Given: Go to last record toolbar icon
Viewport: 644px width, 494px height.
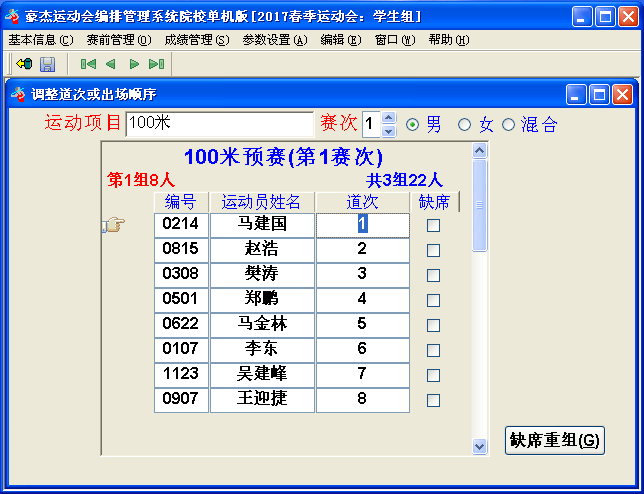Looking at the screenshot, I should (156, 64).
